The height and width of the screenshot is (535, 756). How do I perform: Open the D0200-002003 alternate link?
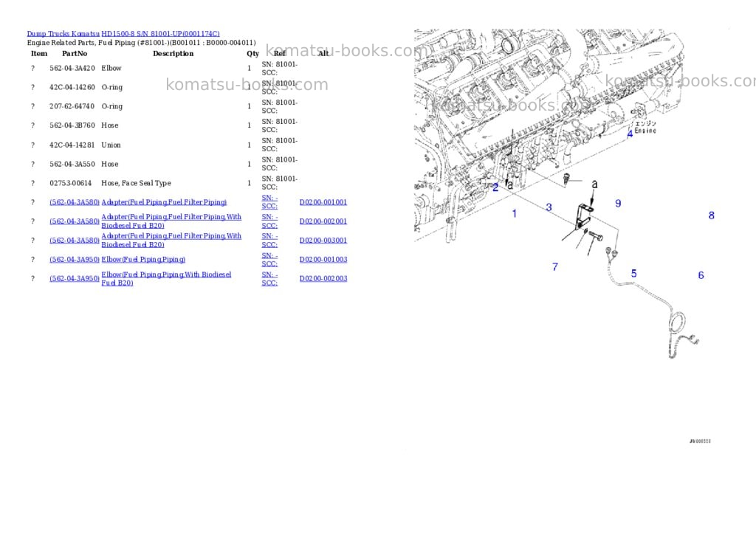(x=323, y=279)
